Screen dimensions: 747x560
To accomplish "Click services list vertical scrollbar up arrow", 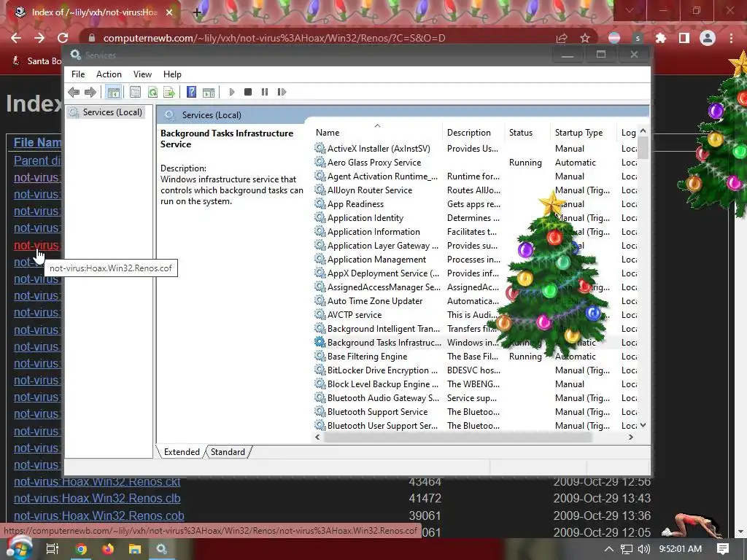I will pyautogui.click(x=643, y=131).
